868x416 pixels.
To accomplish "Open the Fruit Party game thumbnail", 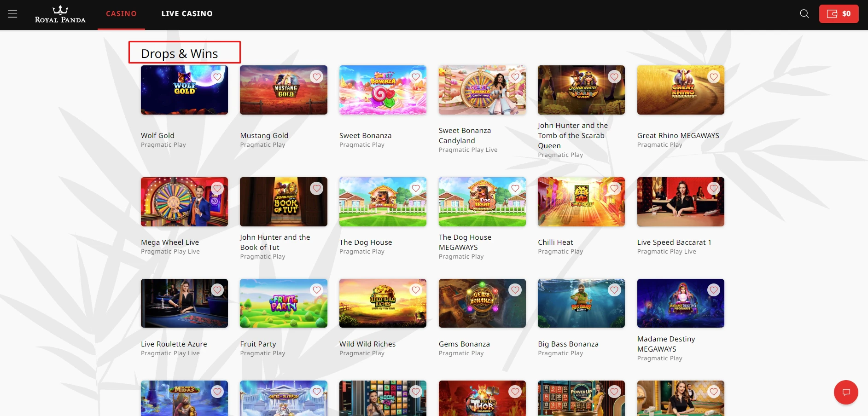I will [x=284, y=303].
